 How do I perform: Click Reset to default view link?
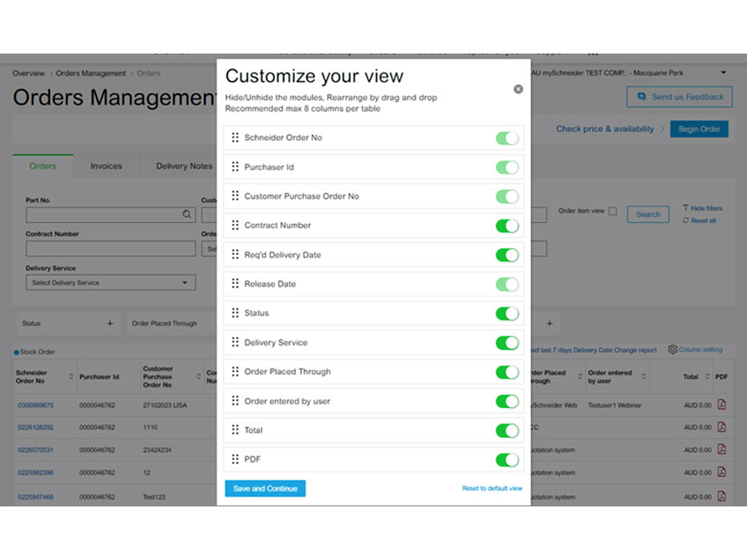point(492,488)
